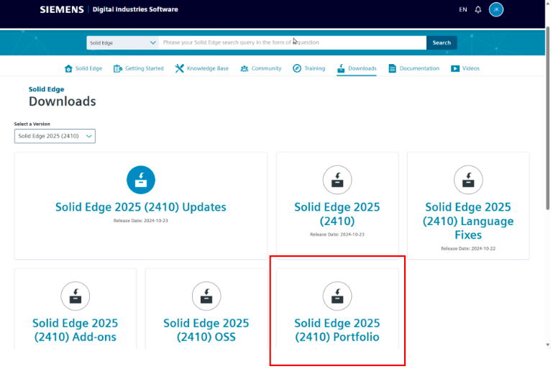Click the scrollbar down arrow

click(x=548, y=345)
